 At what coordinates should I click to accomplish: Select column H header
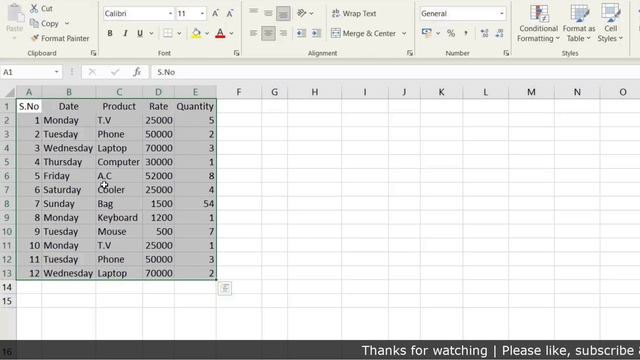coord(315,92)
